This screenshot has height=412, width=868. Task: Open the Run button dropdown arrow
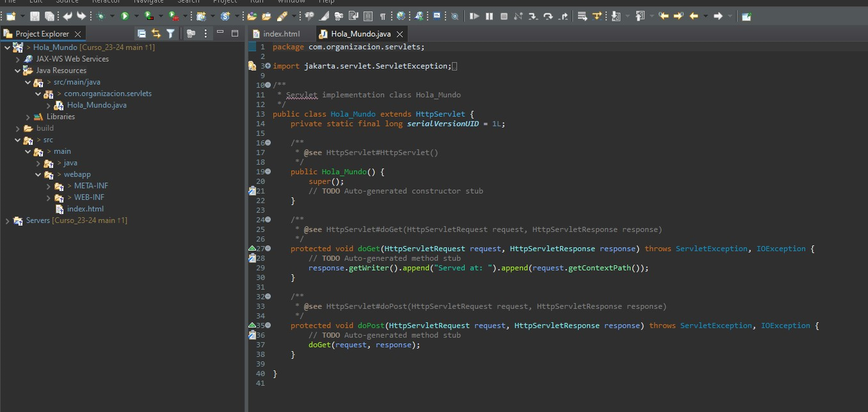click(x=136, y=16)
